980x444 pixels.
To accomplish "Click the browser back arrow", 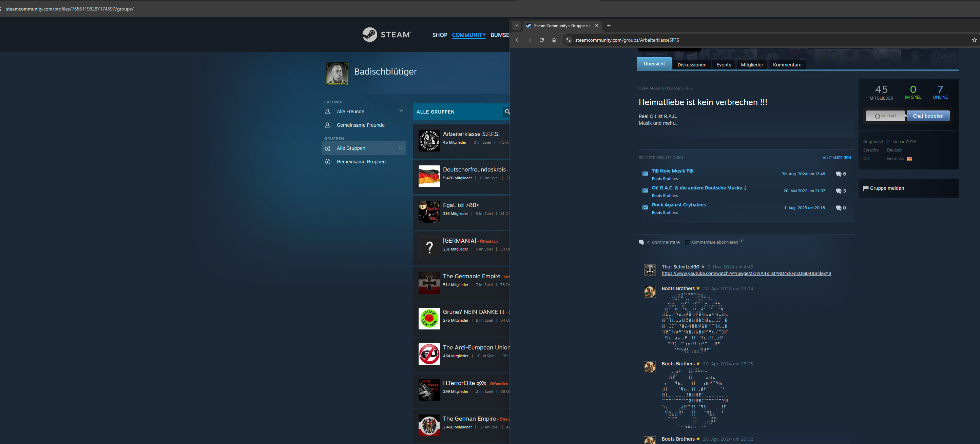I will coord(517,40).
